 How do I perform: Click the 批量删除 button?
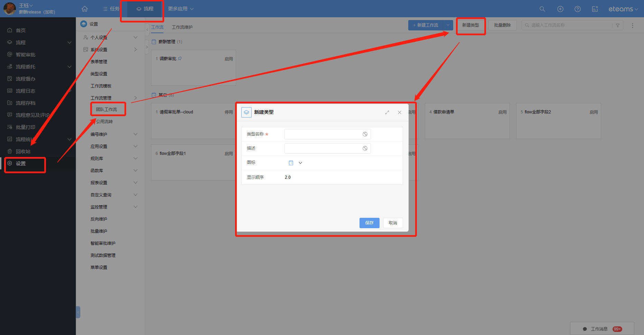pos(502,25)
